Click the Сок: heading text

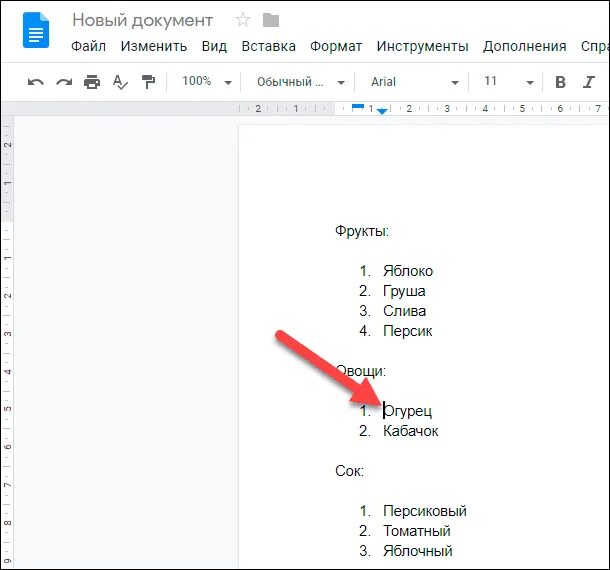pos(349,471)
